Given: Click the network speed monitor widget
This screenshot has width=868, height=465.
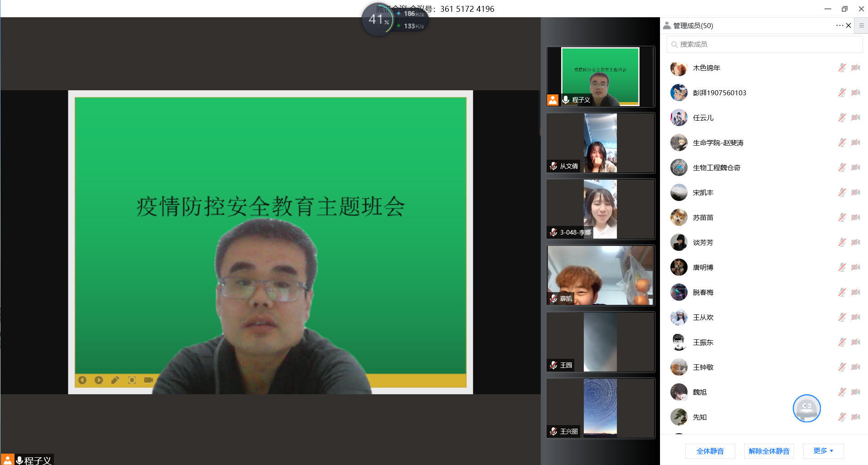Looking at the screenshot, I should pos(395,20).
